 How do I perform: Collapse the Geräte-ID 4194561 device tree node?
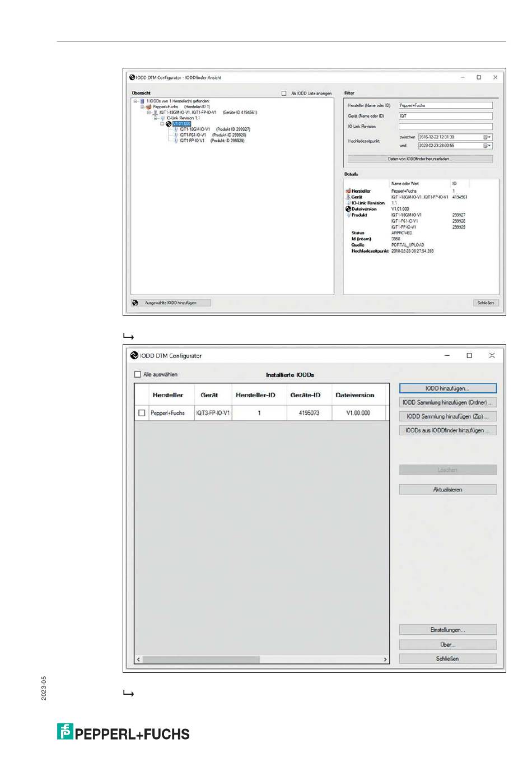click(149, 113)
